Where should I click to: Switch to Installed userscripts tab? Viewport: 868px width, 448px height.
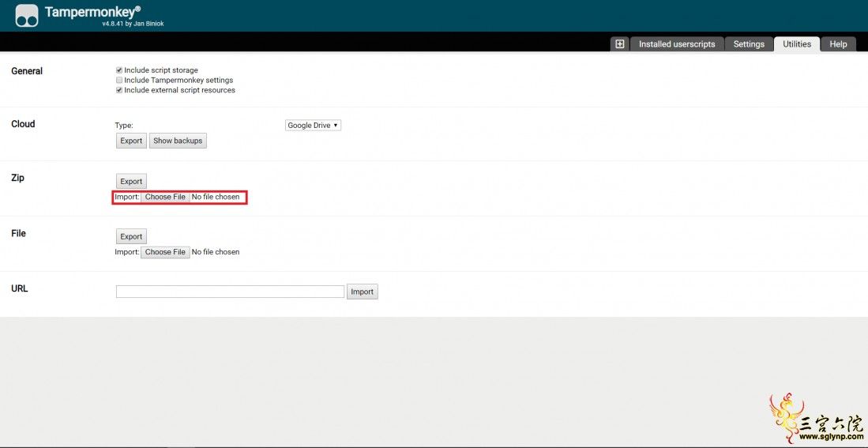(x=677, y=44)
